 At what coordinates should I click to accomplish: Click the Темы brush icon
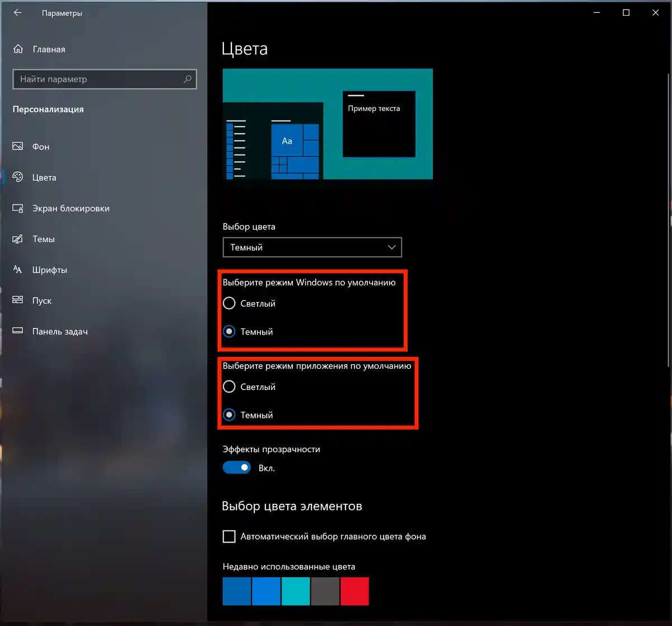tap(18, 239)
